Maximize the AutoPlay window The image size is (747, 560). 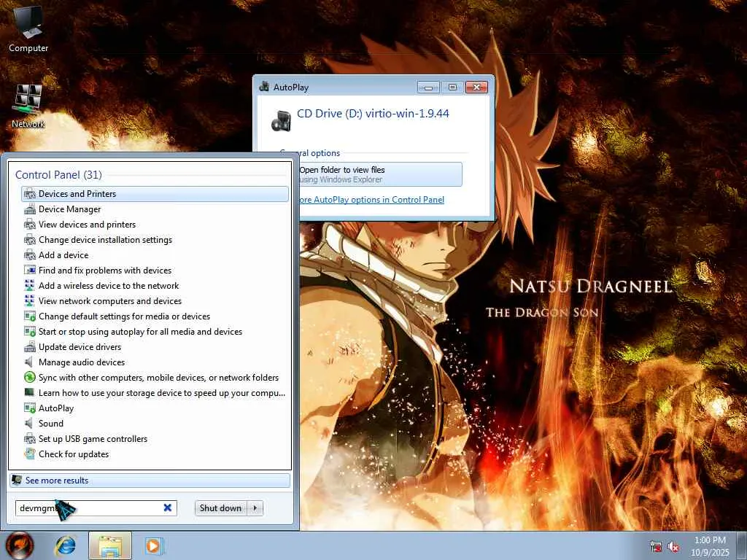click(x=452, y=87)
